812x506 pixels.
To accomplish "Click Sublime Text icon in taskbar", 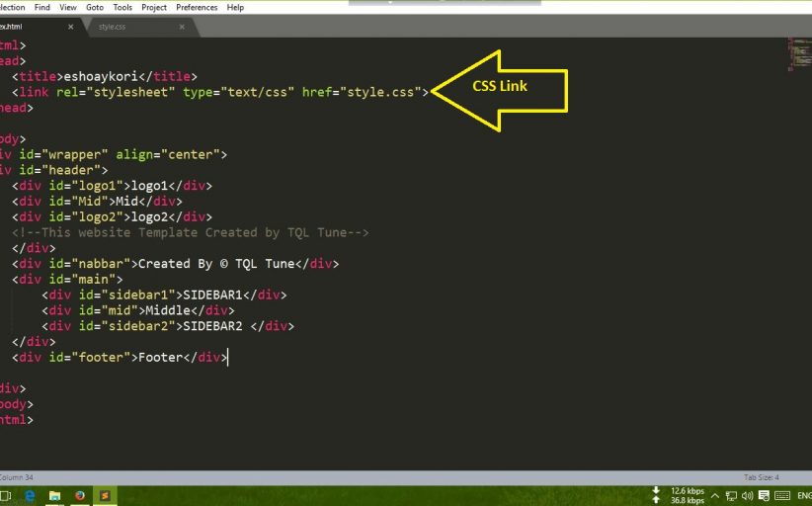I will [105, 495].
